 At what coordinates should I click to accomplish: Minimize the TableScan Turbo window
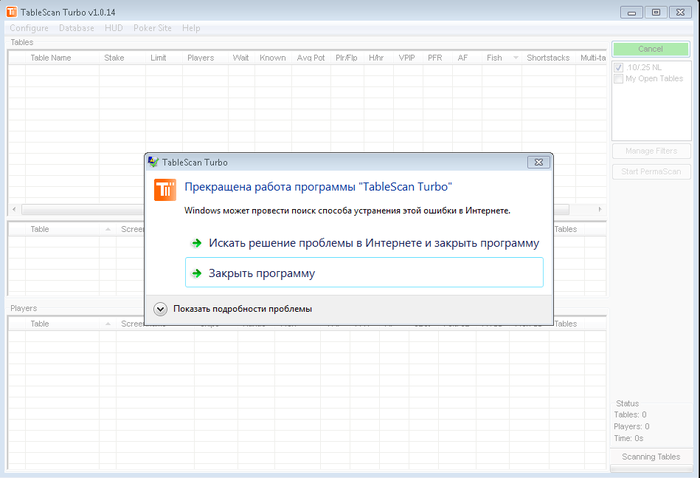[x=631, y=12]
